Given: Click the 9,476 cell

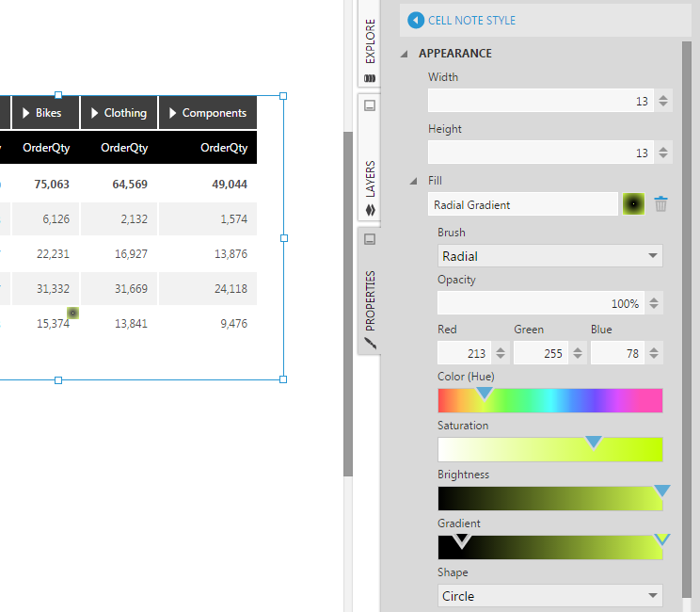Looking at the screenshot, I should [233, 324].
